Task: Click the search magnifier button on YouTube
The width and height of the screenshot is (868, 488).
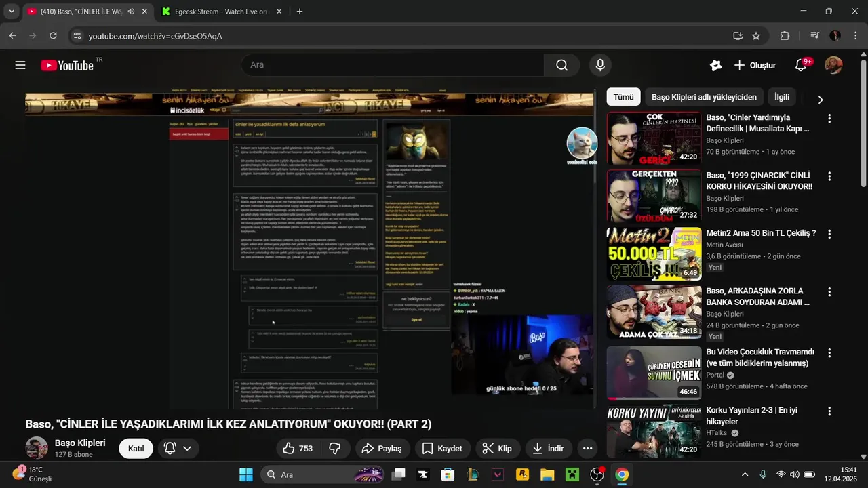Action: coord(561,65)
